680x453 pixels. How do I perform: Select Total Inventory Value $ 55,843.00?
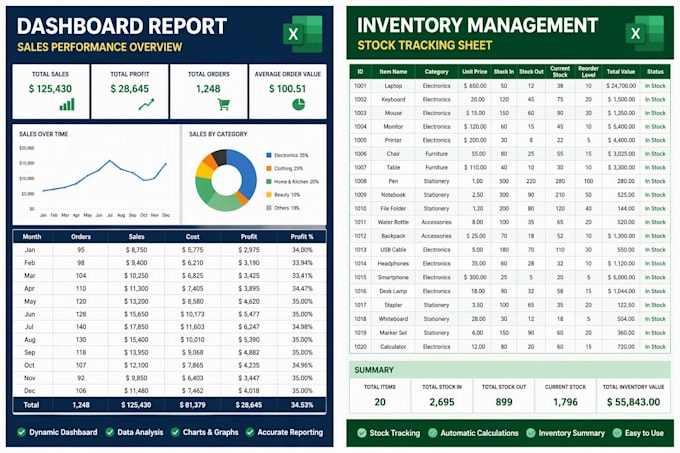(633, 402)
